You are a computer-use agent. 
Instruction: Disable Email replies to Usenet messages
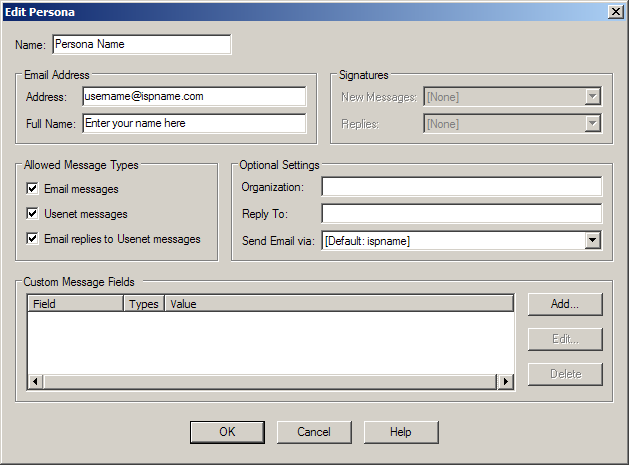pos(33,239)
